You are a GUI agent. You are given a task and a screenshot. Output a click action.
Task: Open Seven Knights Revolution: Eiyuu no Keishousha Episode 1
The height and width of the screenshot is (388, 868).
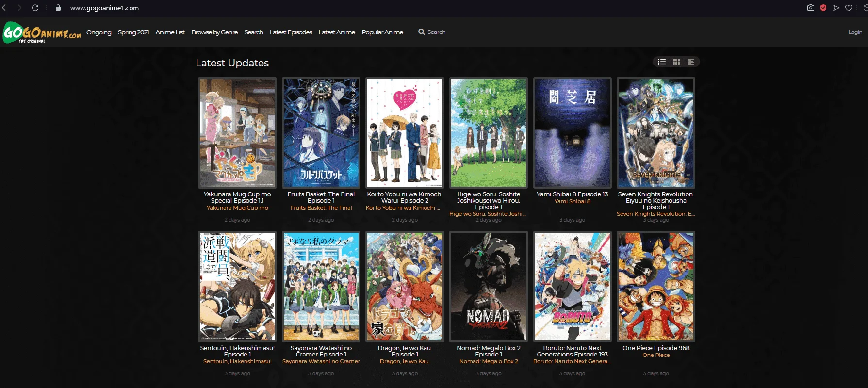tap(656, 200)
